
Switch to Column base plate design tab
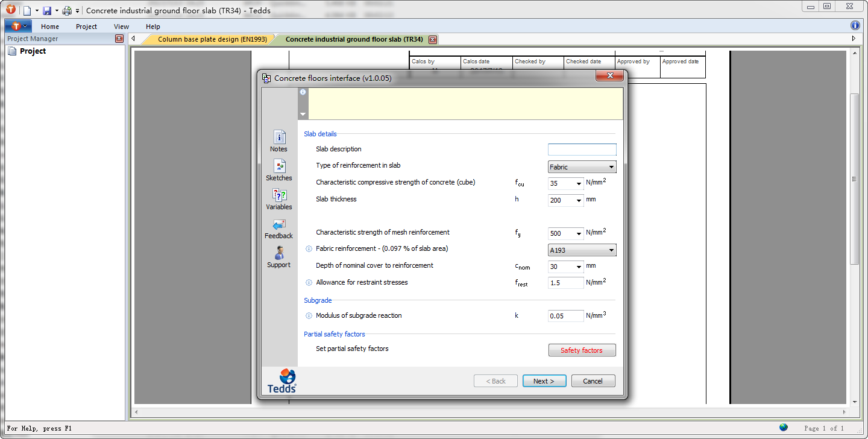point(212,39)
